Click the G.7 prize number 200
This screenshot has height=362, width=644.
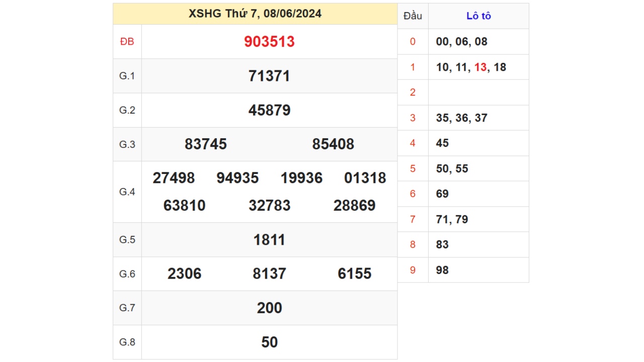[269, 308]
